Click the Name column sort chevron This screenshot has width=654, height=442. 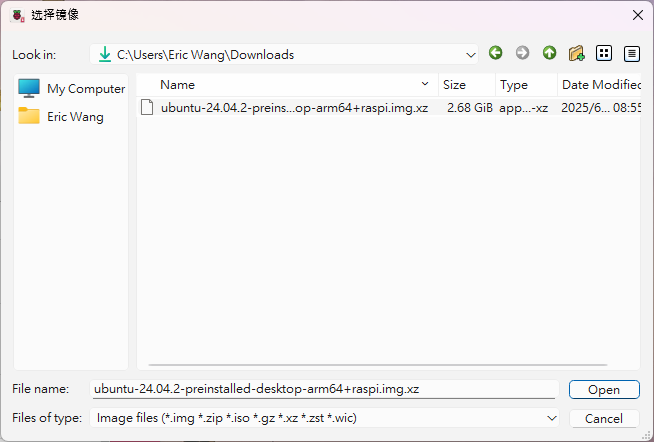coord(425,85)
